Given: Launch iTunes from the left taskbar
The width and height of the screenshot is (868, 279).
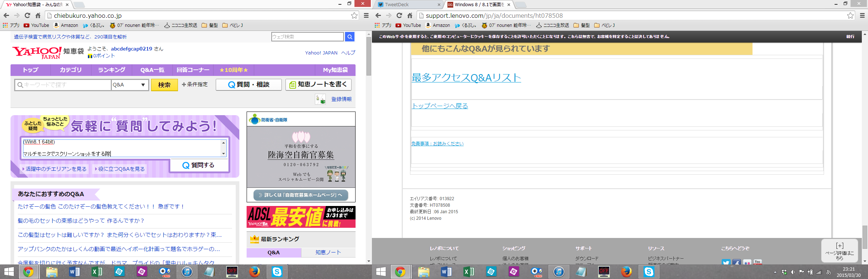Looking at the screenshot, I should pos(187,272).
